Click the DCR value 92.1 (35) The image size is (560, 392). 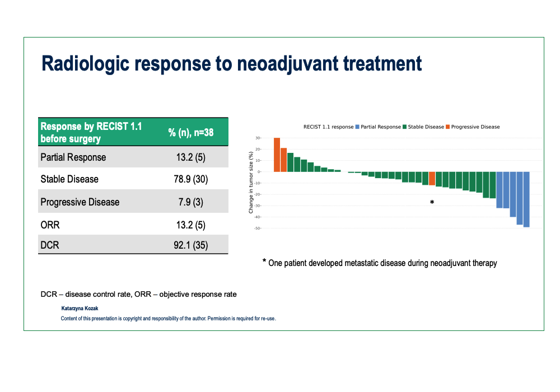[191, 245]
